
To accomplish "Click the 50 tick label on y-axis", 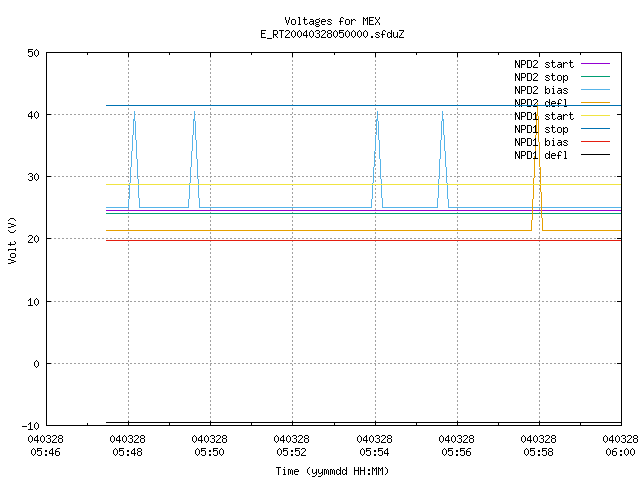I will [x=33, y=53].
